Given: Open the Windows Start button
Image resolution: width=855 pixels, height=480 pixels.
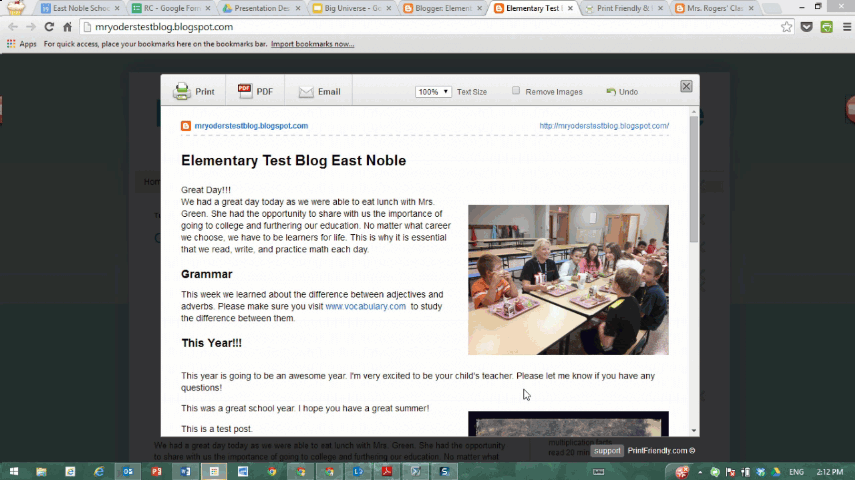Looking at the screenshot, I should (14, 471).
